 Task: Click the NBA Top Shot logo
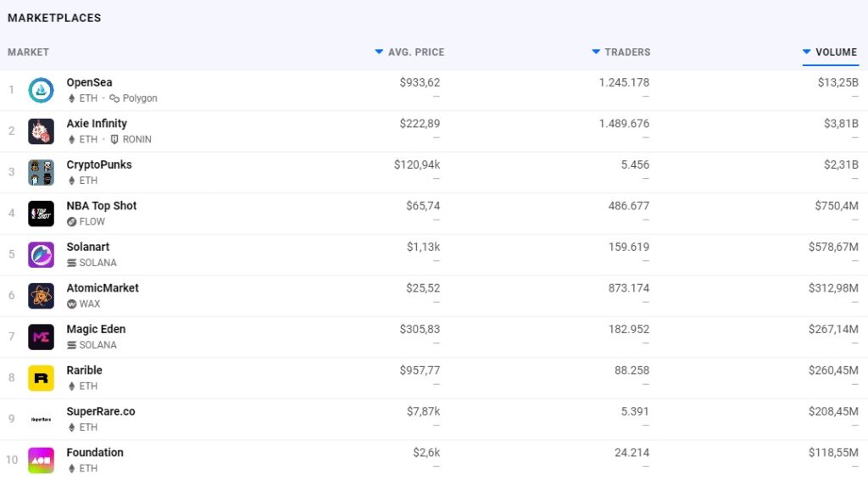click(41, 214)
